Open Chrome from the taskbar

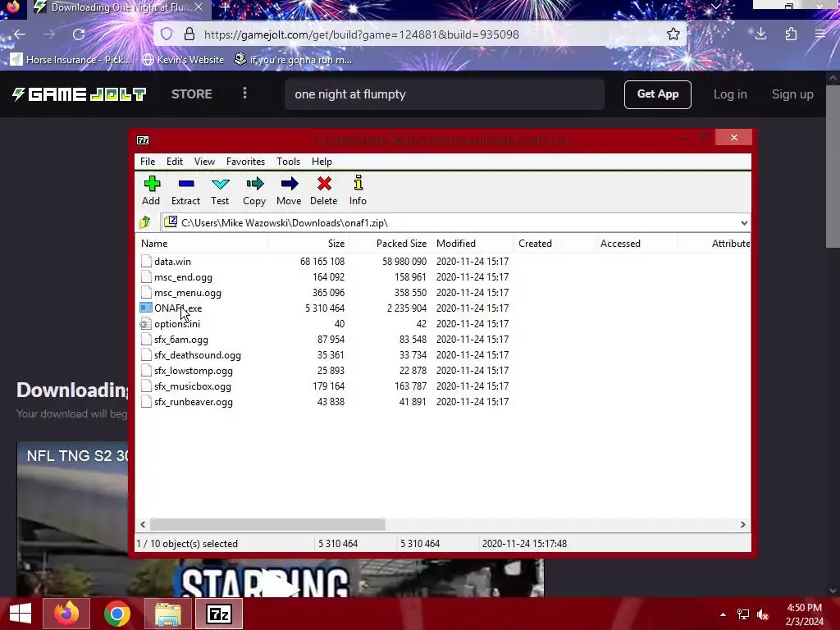(117, 614)
